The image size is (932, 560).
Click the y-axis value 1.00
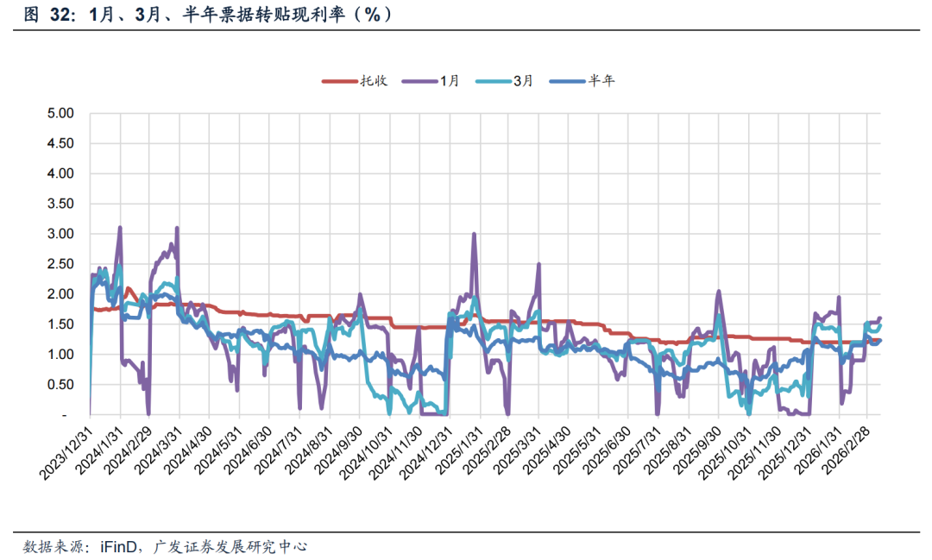[60, 355]
